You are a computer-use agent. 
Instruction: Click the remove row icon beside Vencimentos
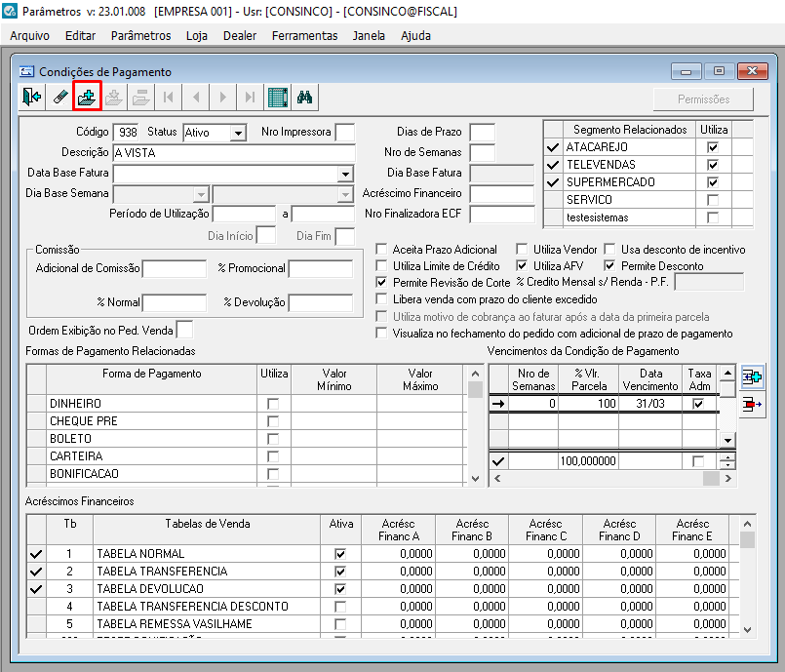(752, 405)
